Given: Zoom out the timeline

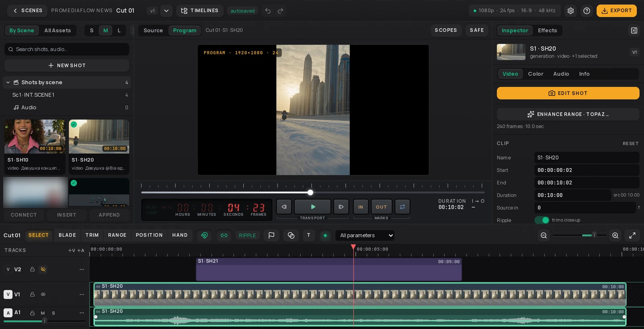Looking at the screenshot, I should (544, 235).
